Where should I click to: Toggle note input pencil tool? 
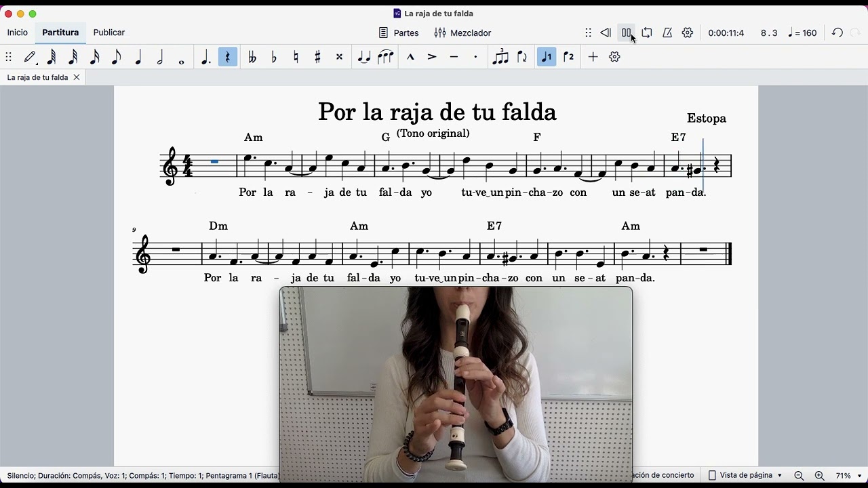pyautogui.click(x=30, y=58)
